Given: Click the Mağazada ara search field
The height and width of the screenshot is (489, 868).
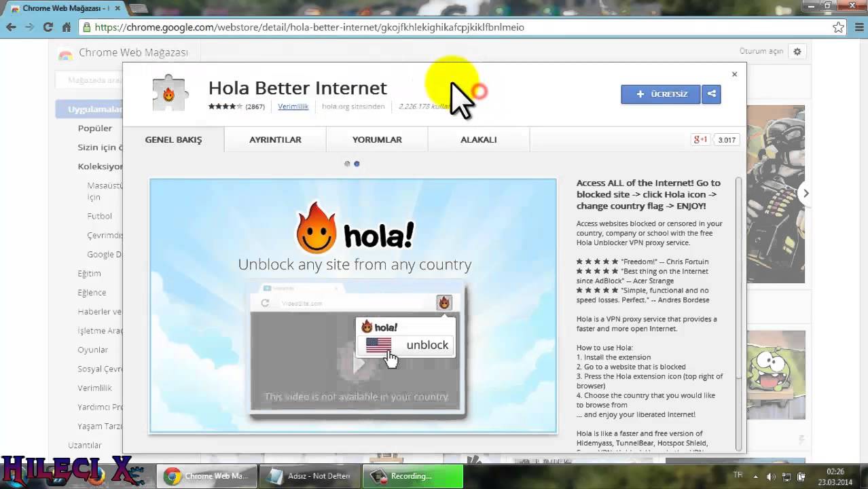Looking at the screenshot, I should click(x=90, y=80).
